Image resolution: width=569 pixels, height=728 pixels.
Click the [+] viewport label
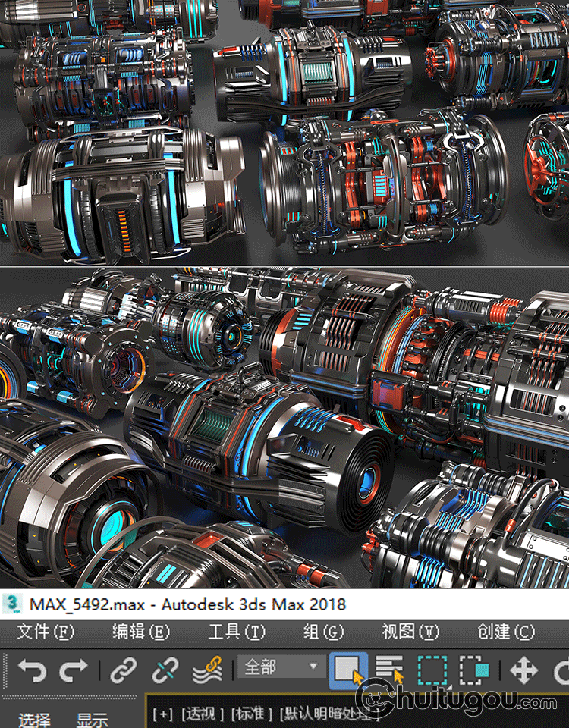(x=162, y=714)
